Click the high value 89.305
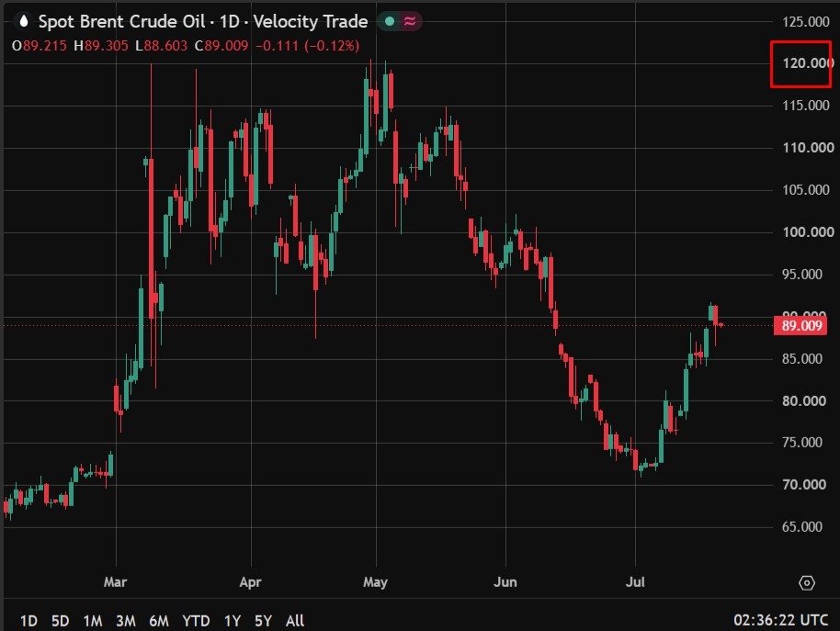Viewport: 840px width, 631px height. 106,46
